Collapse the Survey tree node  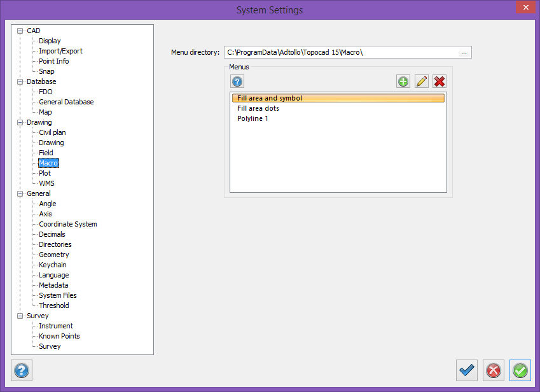coord(20,316)
